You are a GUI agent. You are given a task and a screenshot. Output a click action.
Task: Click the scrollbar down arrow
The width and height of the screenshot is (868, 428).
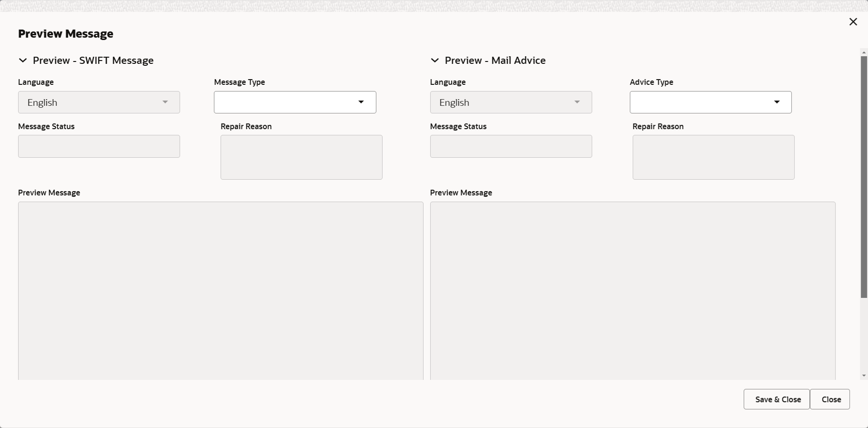(864, 376)
